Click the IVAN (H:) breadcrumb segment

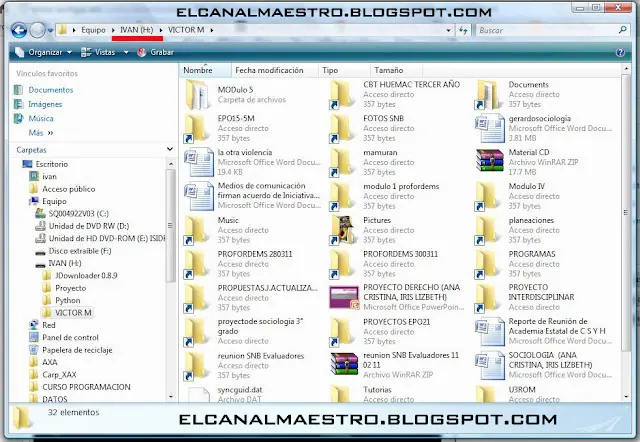coord(137,30)
